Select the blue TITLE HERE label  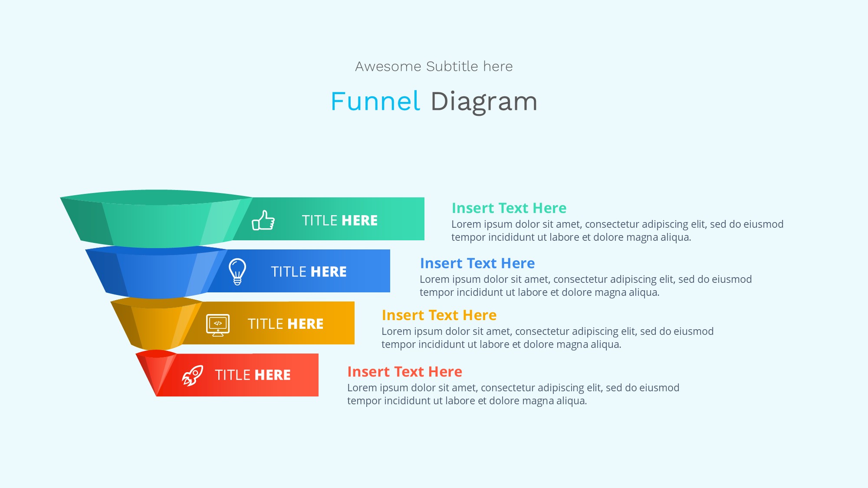309,272
